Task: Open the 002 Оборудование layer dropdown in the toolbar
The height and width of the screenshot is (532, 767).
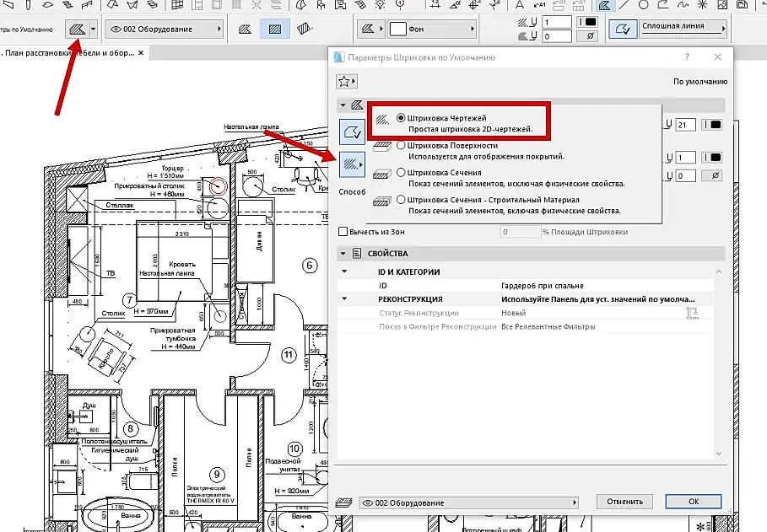Action: (x=165, y=30)
